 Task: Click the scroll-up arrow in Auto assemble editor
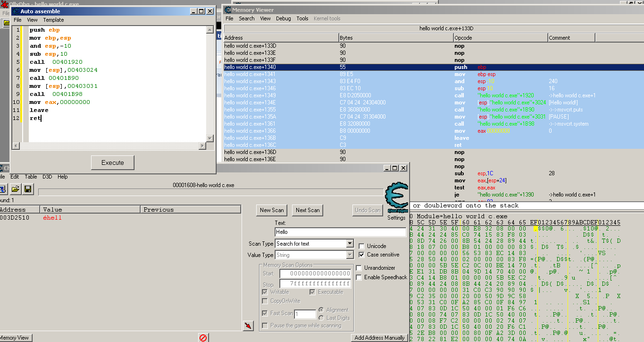pos(210,30)
